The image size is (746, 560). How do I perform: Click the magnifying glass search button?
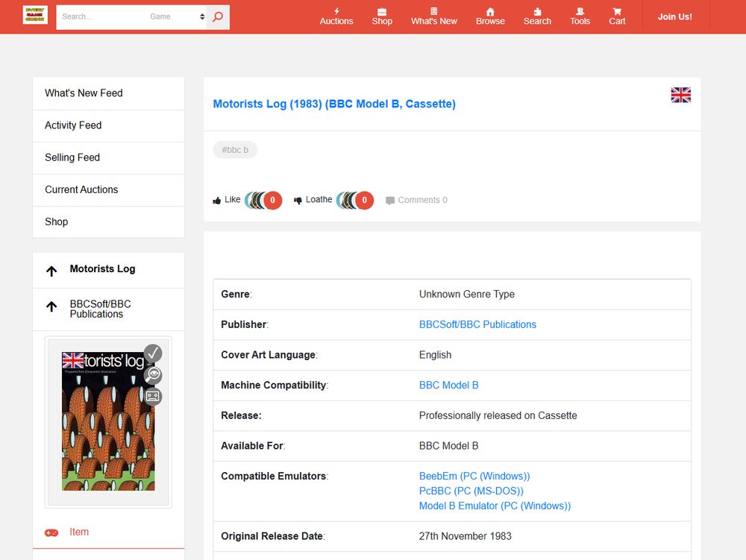pos(218,17)
